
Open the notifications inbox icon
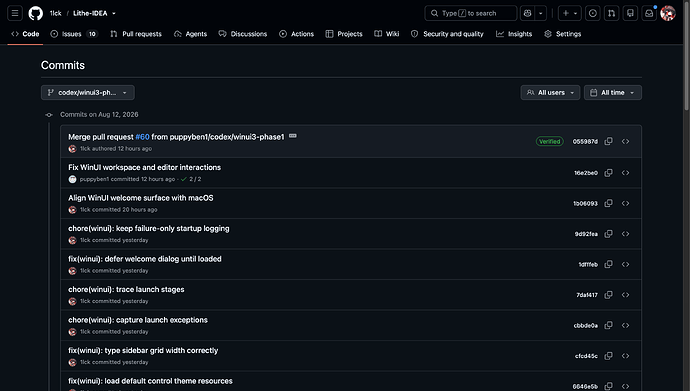tap(649, 13)
